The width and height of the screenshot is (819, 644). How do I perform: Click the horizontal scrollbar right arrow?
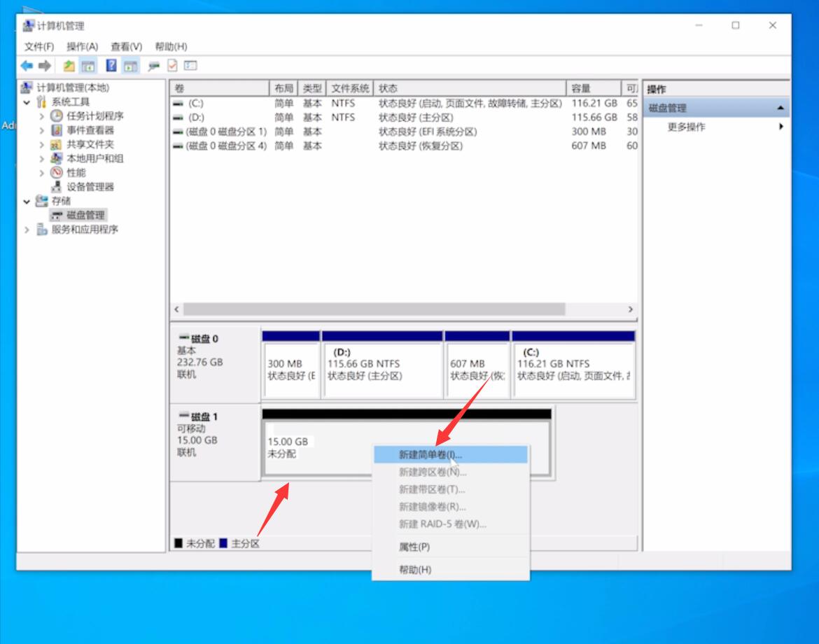point(631,309)
